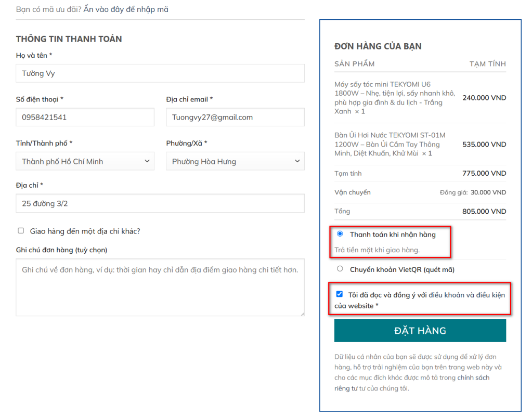Screen dimensions: 532x416
Task: Enable shipping to a different address checkbox
Action: point(21,231)
